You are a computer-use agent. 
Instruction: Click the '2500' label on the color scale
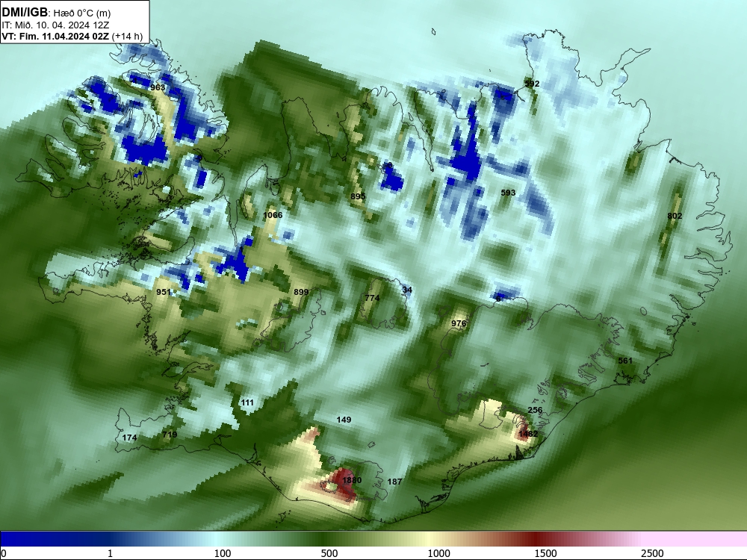coord(652,553)
